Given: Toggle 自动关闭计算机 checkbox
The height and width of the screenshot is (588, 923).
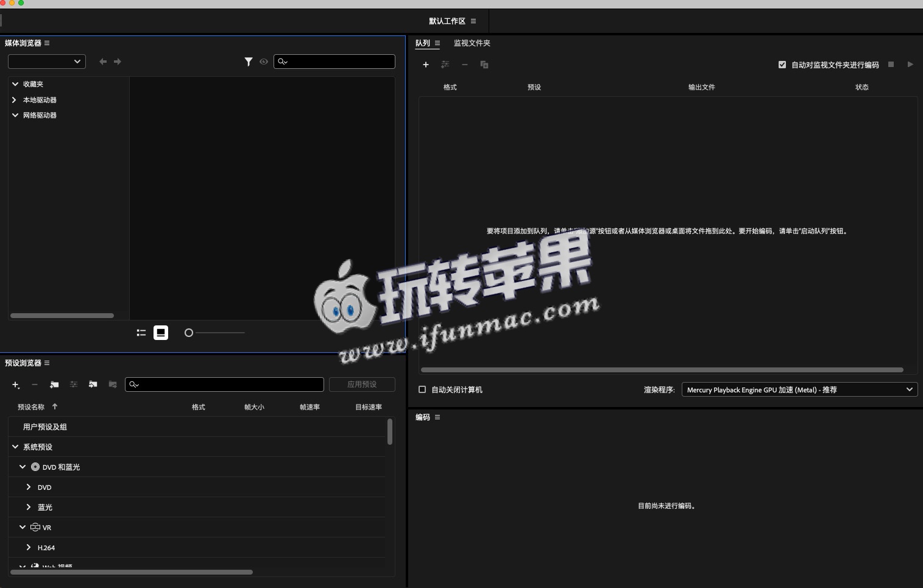Looking at the screenshot, I should (422, 389).
